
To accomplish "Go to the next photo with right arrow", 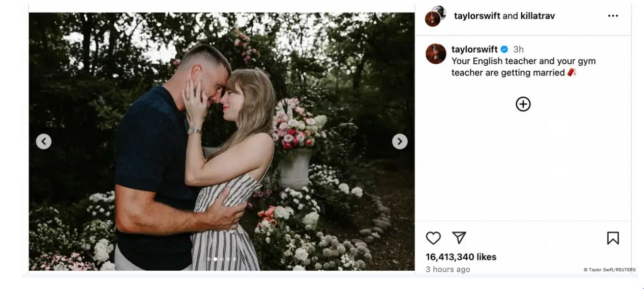I will pos(400,141).
